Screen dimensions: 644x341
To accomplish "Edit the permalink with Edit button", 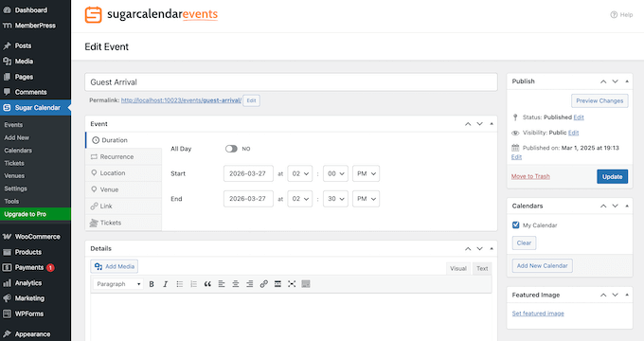I will [x=251, y=100].
